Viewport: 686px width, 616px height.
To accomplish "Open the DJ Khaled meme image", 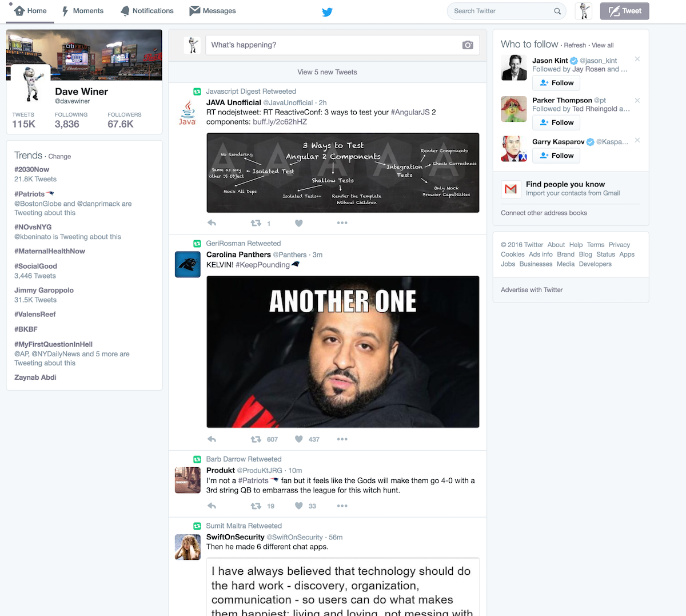I will pyautogui.click(x=342, y=352).
